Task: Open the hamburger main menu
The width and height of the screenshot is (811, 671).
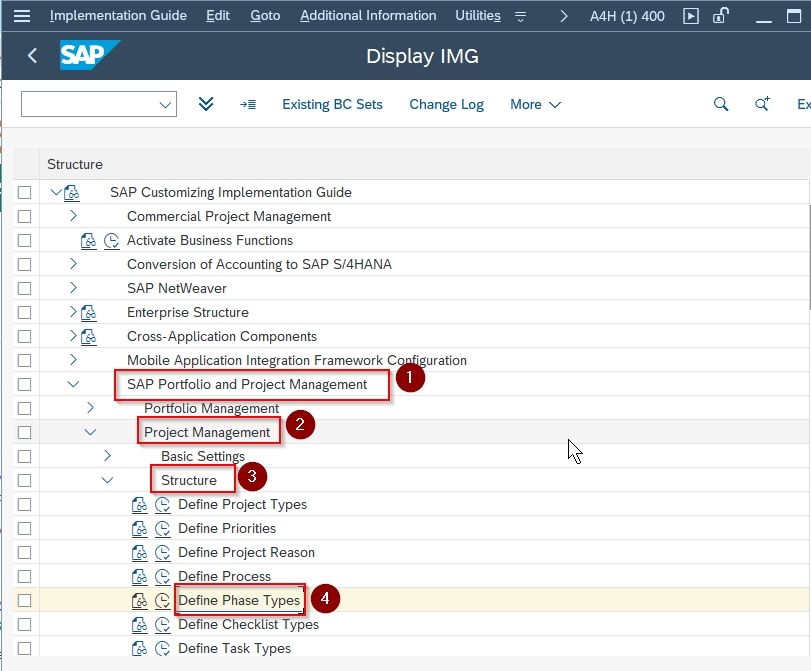Action: click(x=22, y=16)
